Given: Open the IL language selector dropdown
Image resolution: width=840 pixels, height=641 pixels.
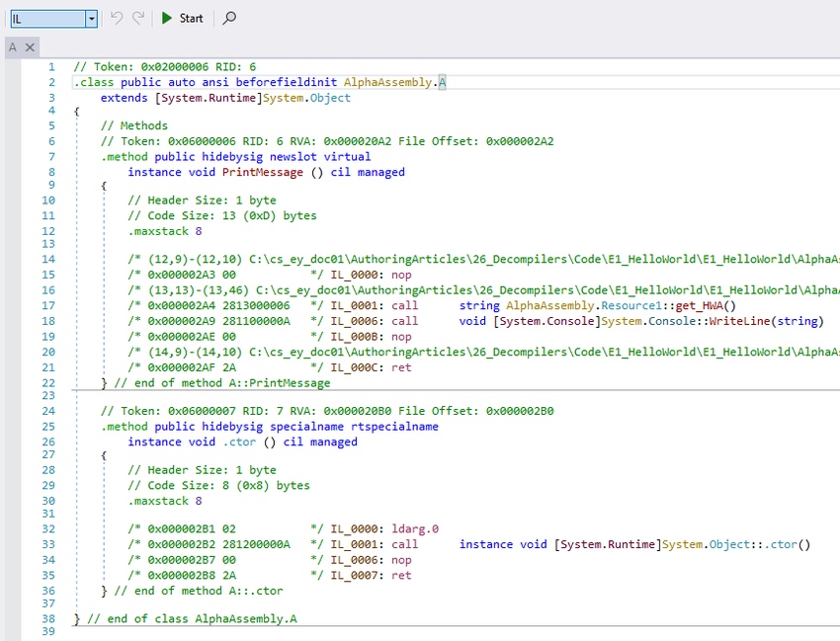Looking at the screenshot, I should coord(92,18).
